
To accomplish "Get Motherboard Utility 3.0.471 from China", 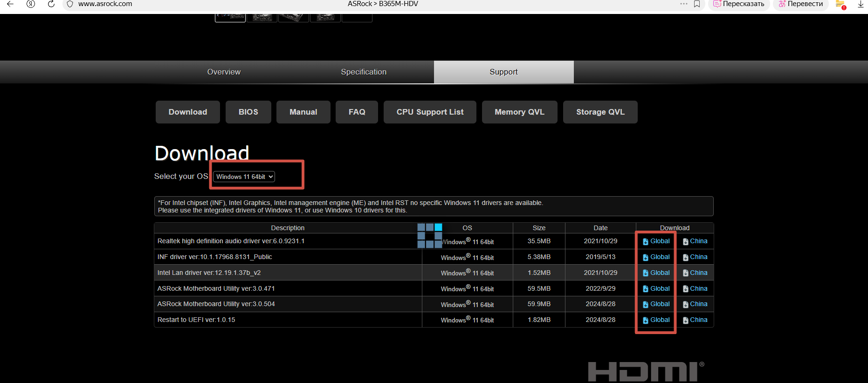I will click(695, 289).
